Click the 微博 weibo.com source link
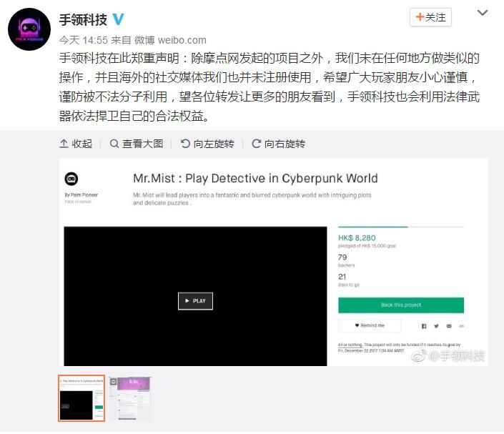 (x=170, y=40)
